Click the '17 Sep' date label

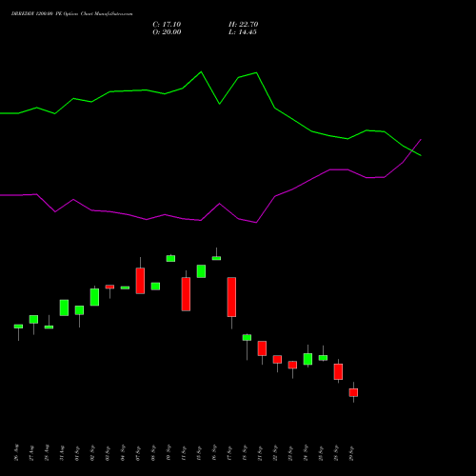(229, 452)
